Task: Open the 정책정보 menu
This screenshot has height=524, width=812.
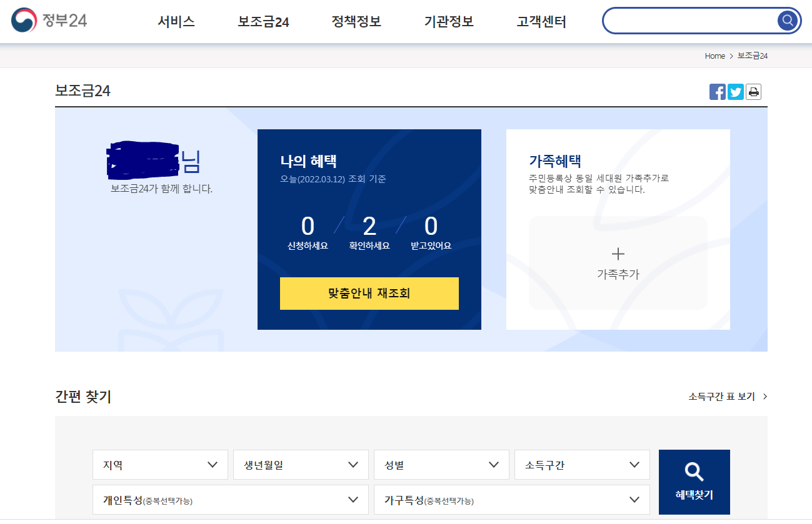Action: 356,22
